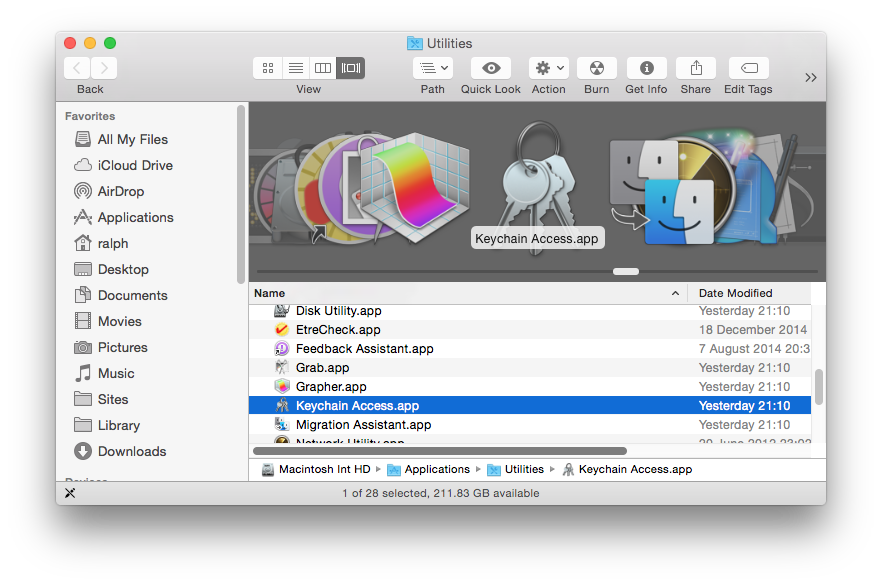
Task: Click Macintosh Int HD in path bar
Action: pyautogui.click(x=316, y=469)
